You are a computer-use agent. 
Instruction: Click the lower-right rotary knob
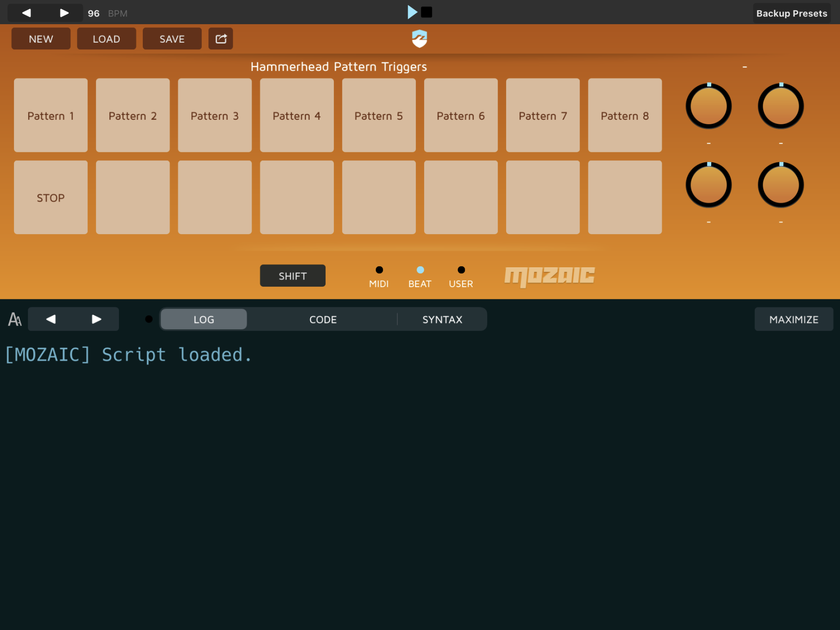(781, 185)
